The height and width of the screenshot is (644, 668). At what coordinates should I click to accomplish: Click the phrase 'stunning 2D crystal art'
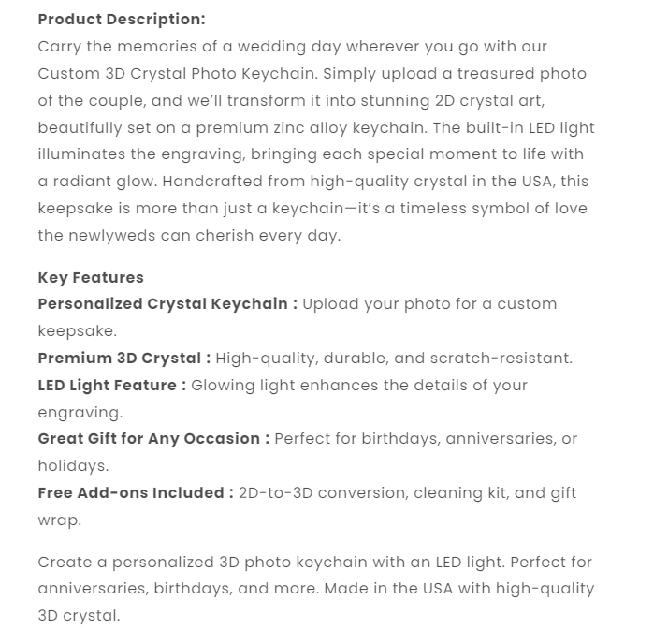(451, 101)
